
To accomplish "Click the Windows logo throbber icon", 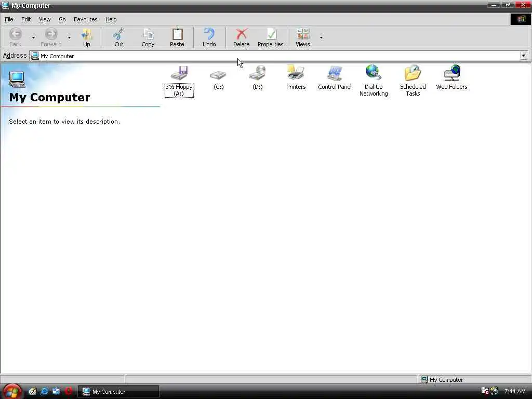I will pyautogui.click(x=521, y=19).
